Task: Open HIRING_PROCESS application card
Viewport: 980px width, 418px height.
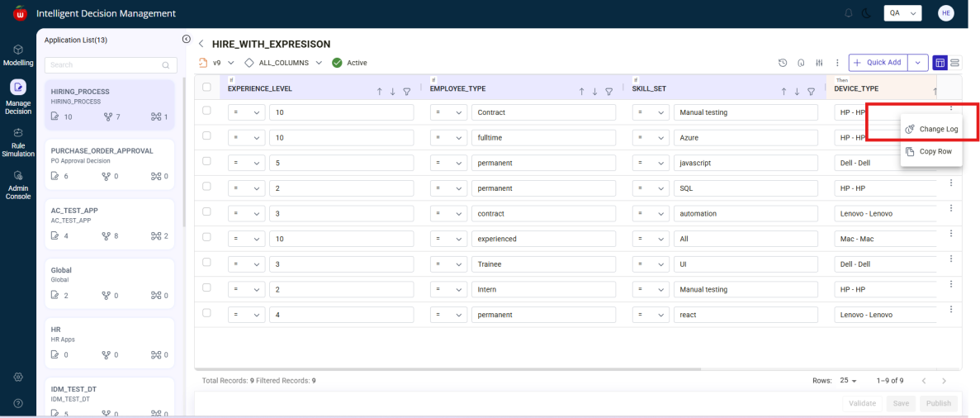Action: [109, 104]
